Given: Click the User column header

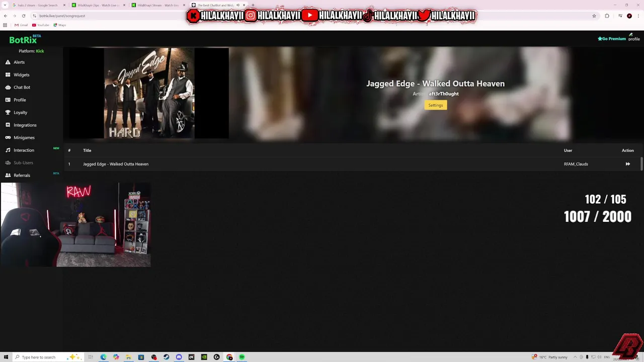Looking at the screenshot, I should pos(568,150).
